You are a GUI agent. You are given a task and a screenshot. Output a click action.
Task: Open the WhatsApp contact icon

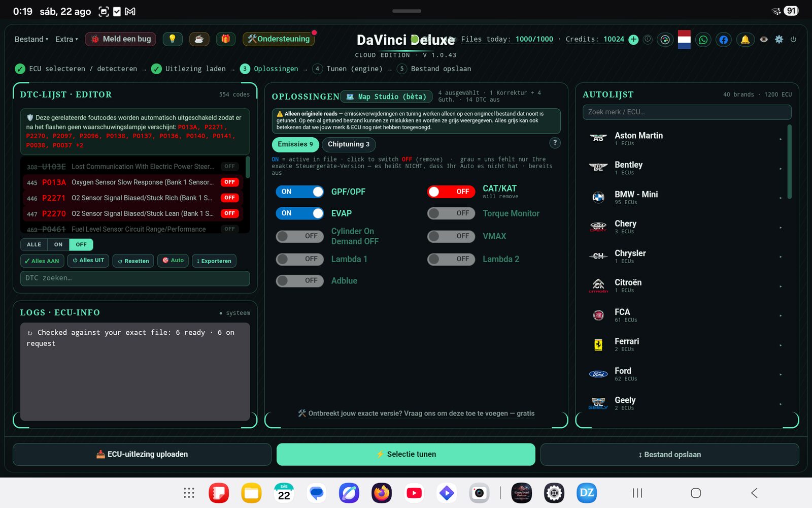tap(703, 40)
